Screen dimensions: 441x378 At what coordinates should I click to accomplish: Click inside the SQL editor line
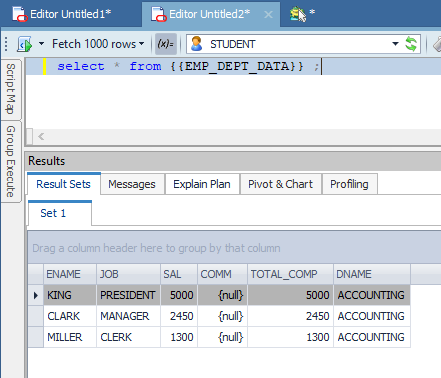click(x=233, y=66)
